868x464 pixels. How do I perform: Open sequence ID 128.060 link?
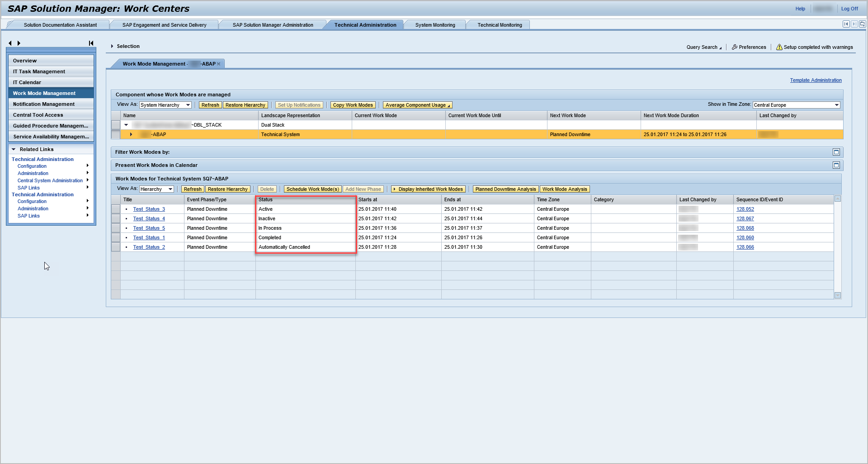coord(745,237)
